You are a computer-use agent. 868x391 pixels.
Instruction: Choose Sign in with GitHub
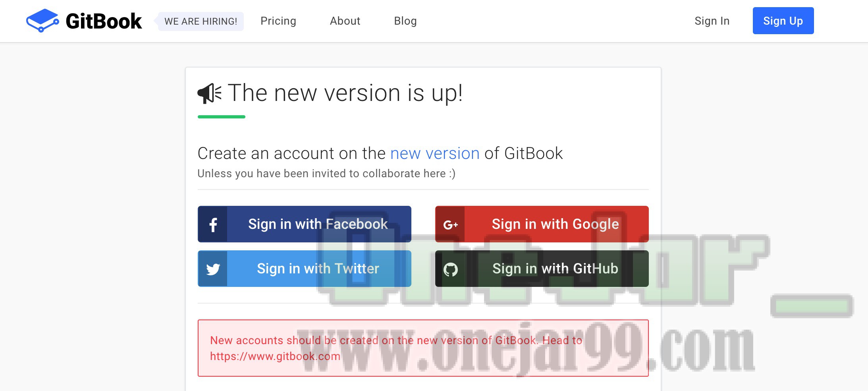coord(542,269)
